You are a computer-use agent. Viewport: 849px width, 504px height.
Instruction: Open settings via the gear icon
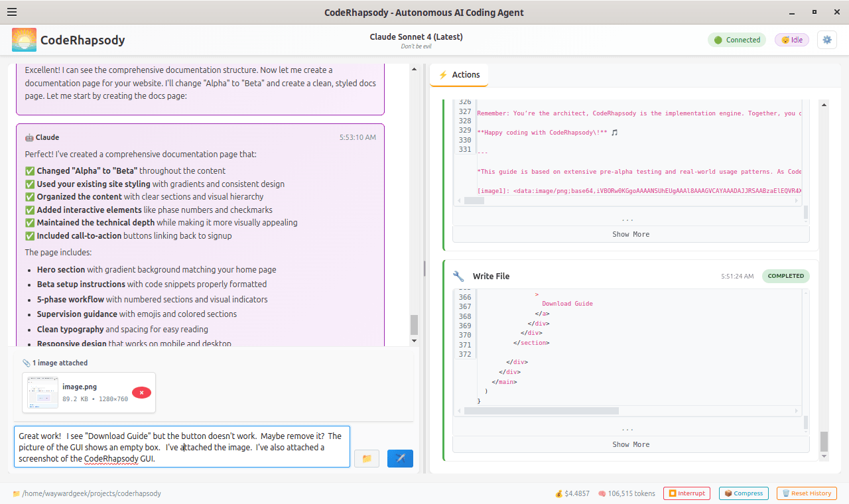pyautogui.click(x=826, y=40)
